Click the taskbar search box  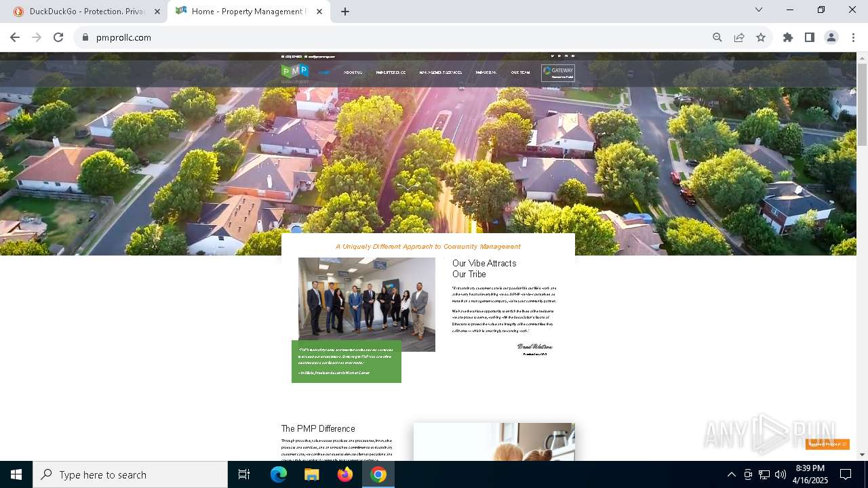(130, 474)
